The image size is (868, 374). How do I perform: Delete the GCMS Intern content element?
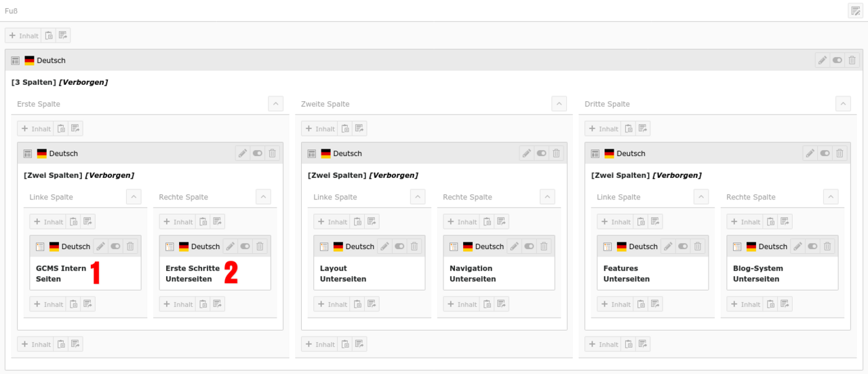click(130, 246)
